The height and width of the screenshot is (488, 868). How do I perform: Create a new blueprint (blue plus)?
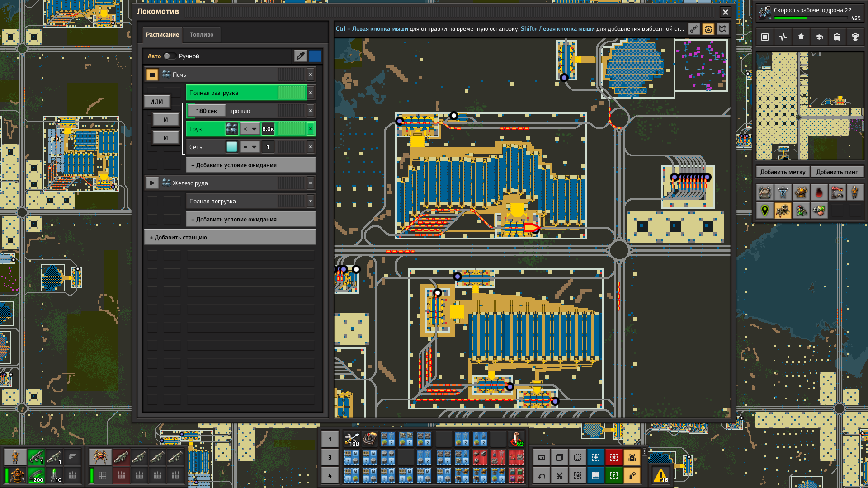coord(596,457)
